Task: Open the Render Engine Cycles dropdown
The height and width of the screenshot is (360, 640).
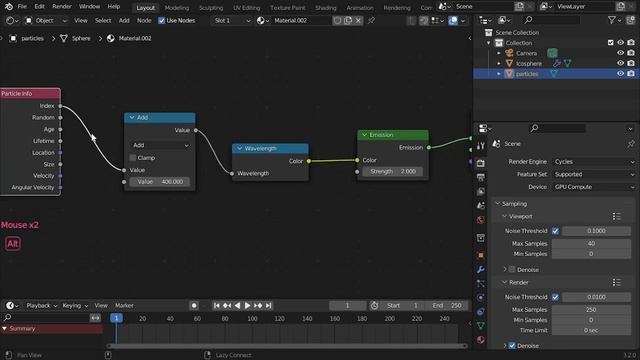Action: point(594,162)
